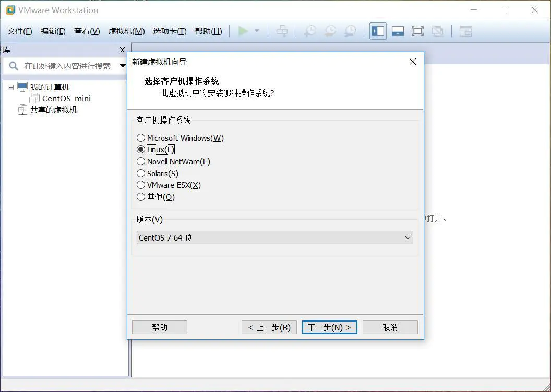The width and height of the screenshot is (551, 392).
Task: Click the Unity mode toolbar icon
Action: (437, 31)
